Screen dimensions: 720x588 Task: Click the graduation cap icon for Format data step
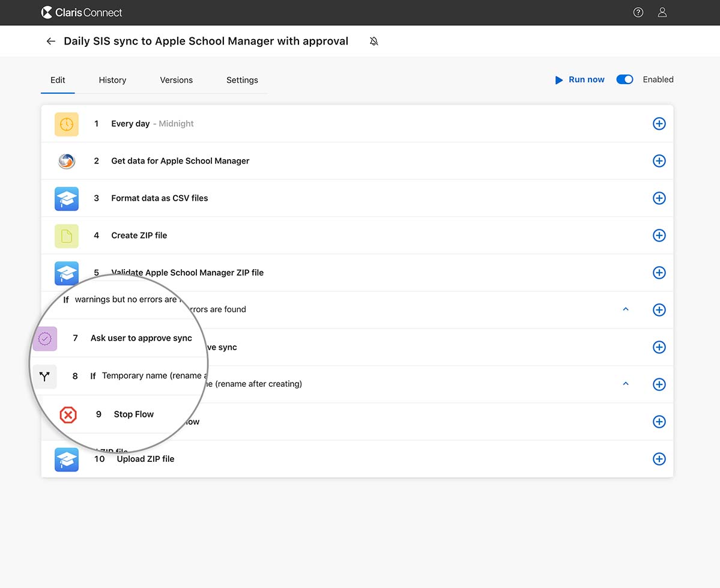click(67, 198)
